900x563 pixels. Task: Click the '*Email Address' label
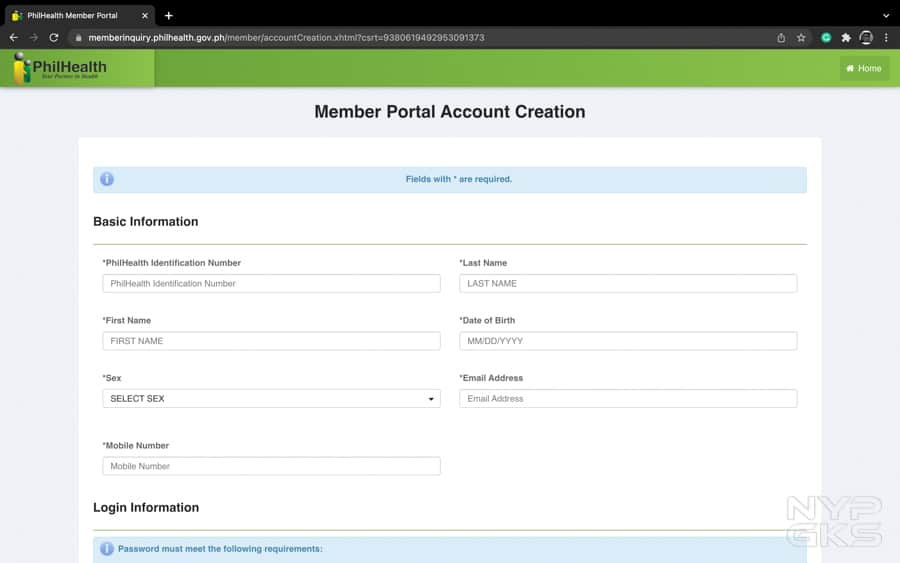point(491,378)
